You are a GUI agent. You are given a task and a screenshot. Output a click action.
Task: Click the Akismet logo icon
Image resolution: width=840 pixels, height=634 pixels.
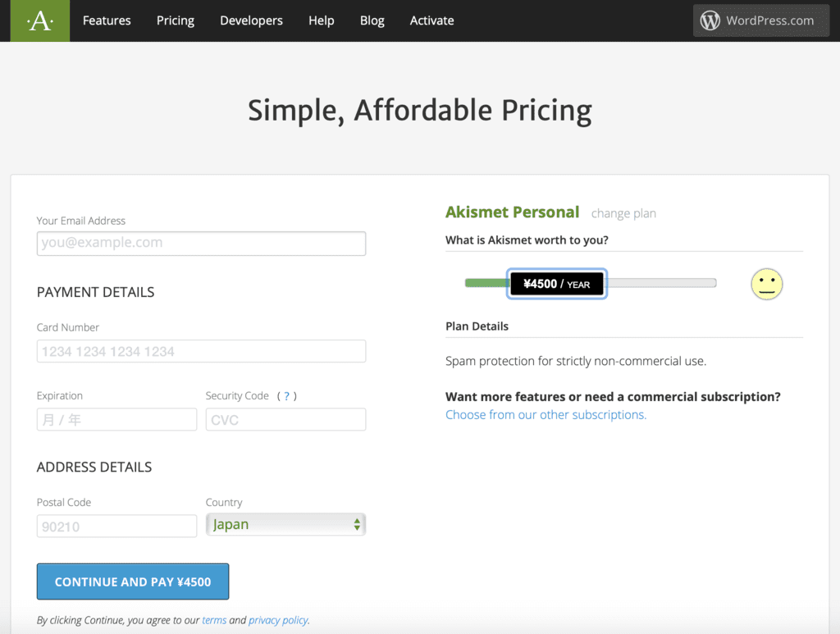(x=39, y=21)
